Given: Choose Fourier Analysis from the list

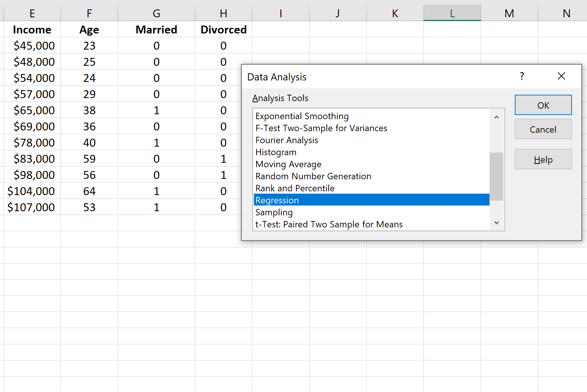Looking at the screenshot, I should coord(286,140).
